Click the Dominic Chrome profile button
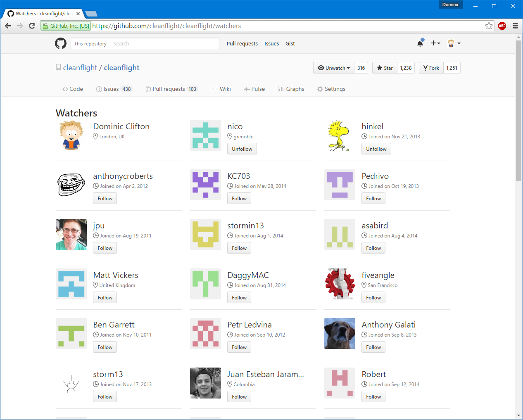The width and height of the screenshot is (523, 420). point(450,5)
